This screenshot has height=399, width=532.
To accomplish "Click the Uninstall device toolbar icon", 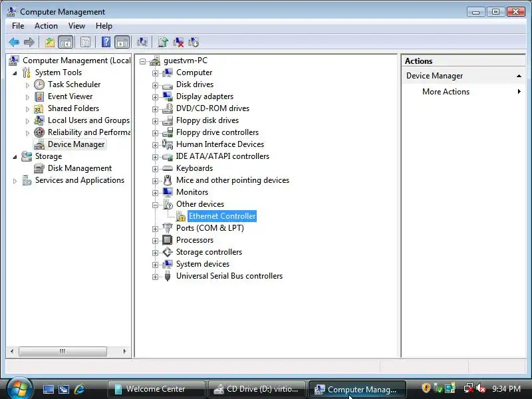I will pos(178,42).
